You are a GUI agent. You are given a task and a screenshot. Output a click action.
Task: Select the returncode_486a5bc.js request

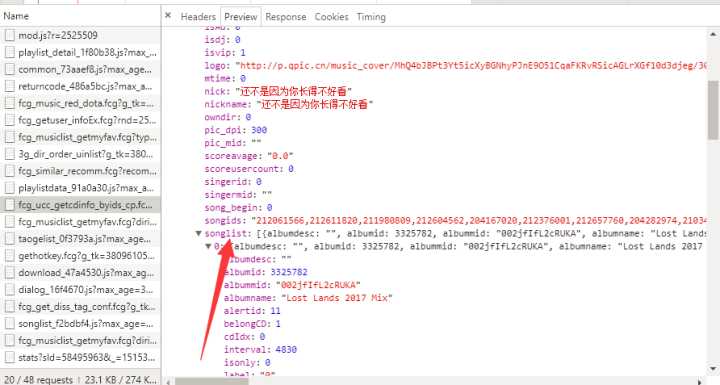80,86
